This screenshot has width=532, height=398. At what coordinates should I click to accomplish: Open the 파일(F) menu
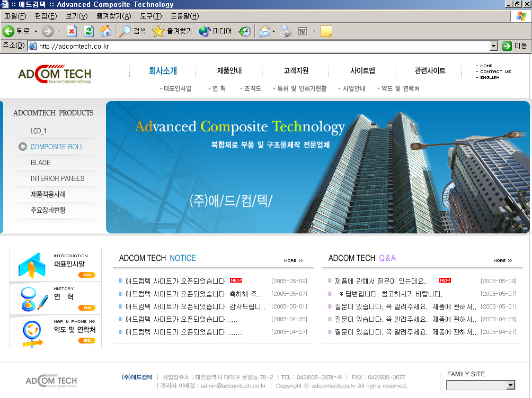(15, 16)
